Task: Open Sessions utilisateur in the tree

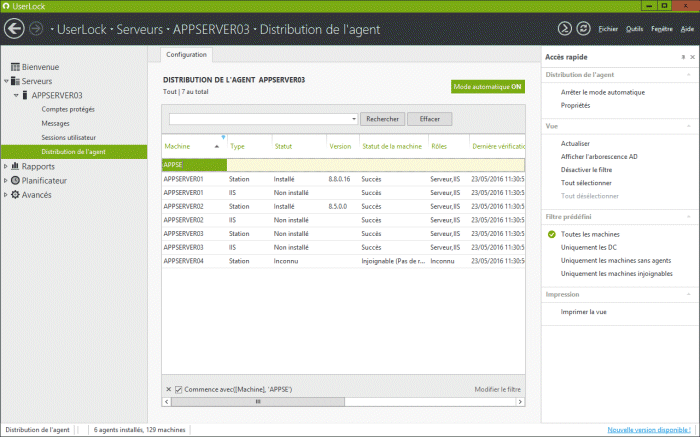Action: [68, 137]
